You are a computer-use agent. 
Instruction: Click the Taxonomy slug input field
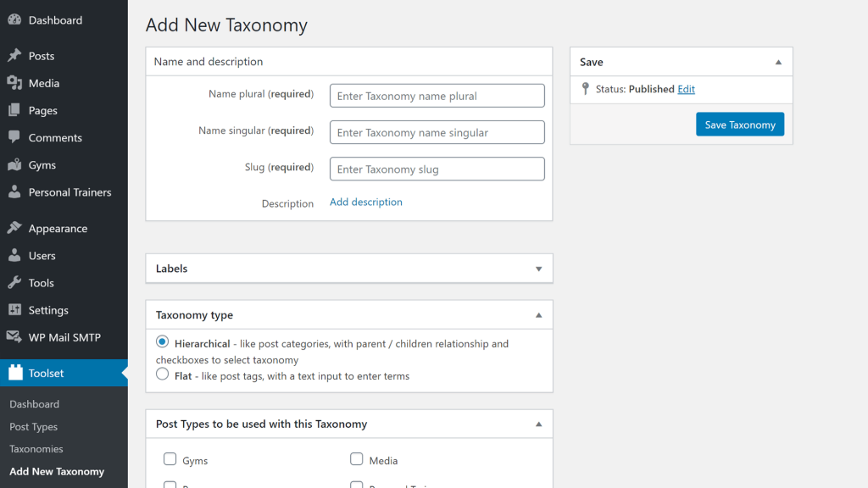pos(437,169)
